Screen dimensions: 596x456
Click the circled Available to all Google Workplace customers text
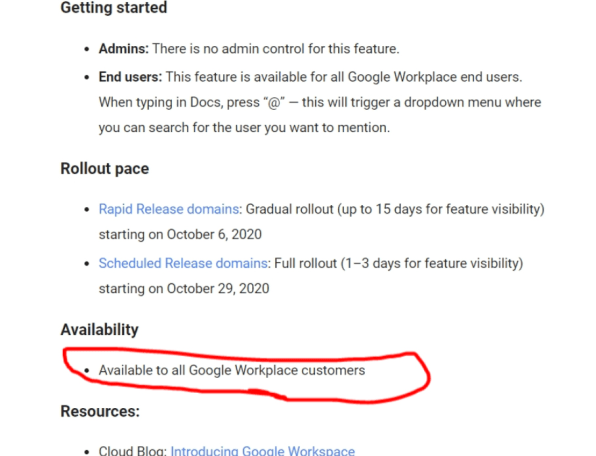(232, 370)
